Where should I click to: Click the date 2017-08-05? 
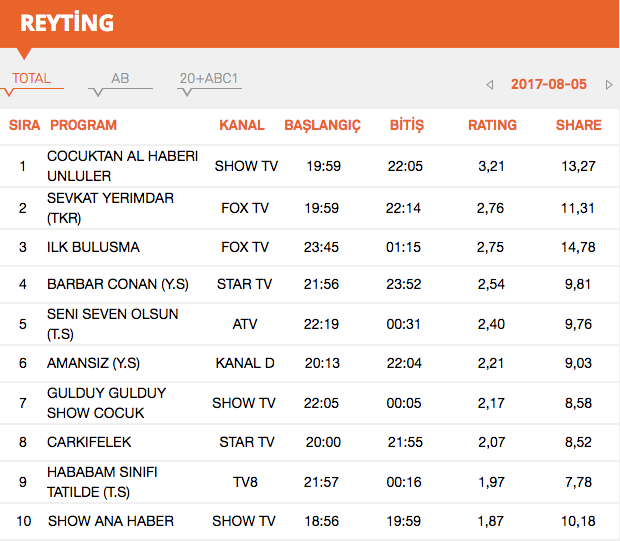(x=548, y=85)
